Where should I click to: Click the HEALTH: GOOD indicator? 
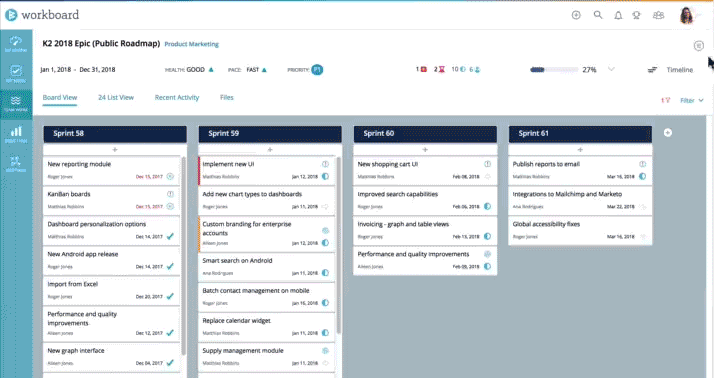point(189,70)
